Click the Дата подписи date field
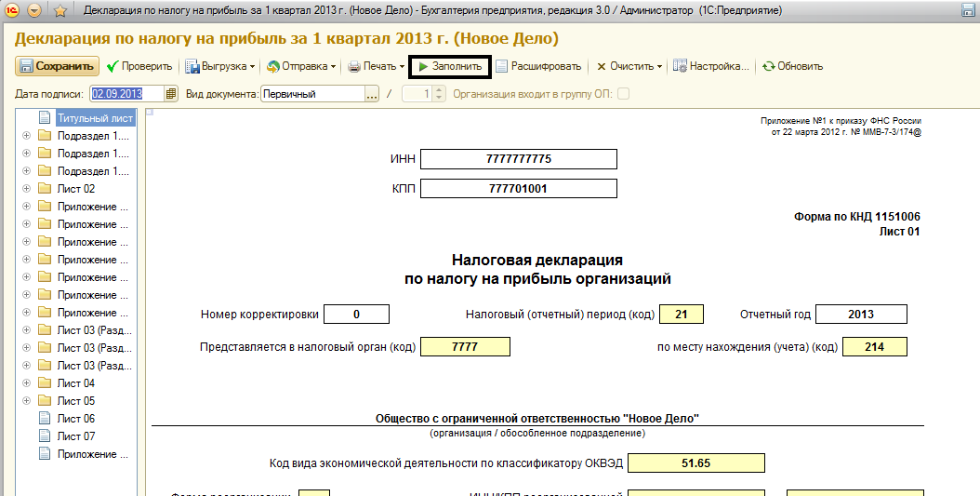The image size is (980, 496). [x=127, y=94]
